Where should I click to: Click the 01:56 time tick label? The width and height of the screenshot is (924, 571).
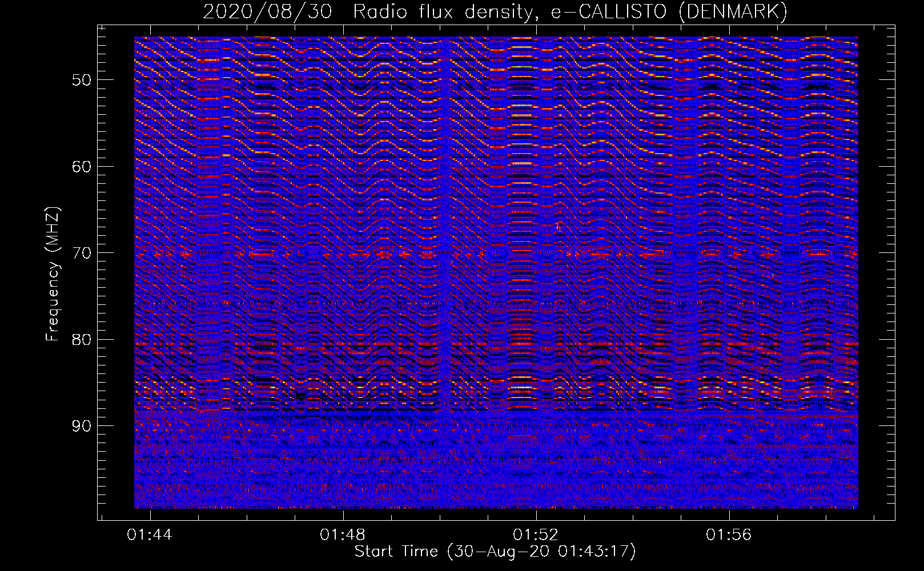(729, 535)
